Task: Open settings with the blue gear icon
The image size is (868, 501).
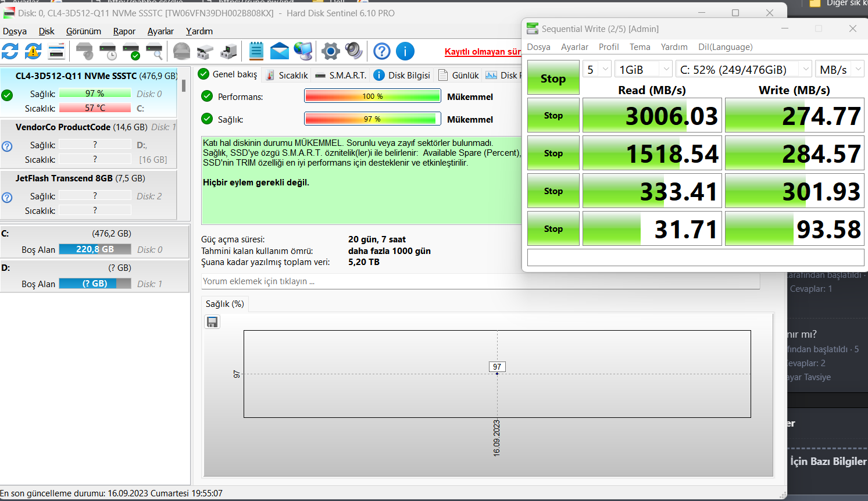Action: (x=331, y=51)
